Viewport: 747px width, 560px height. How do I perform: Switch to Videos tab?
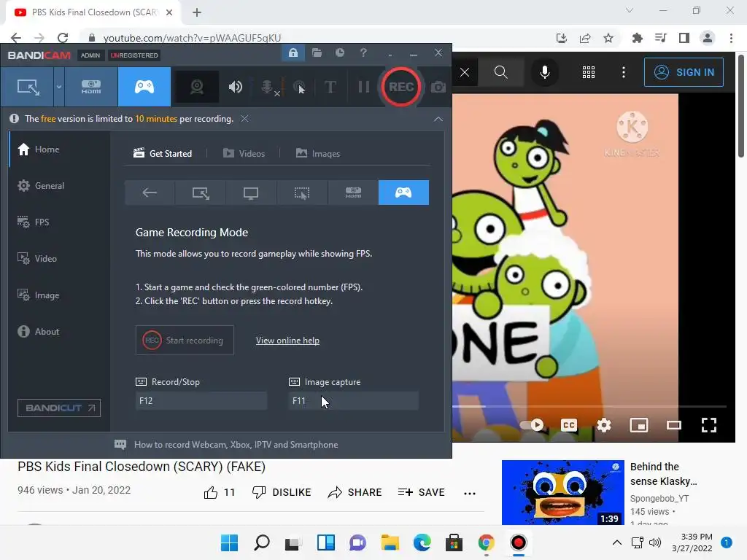click(244, 153)
